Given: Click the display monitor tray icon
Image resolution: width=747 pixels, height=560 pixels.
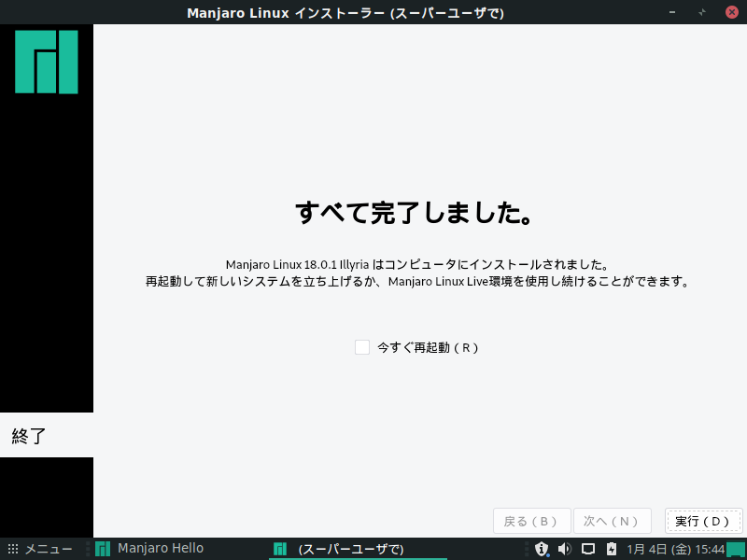Looking at the screenshot, I should coord(588,549).
